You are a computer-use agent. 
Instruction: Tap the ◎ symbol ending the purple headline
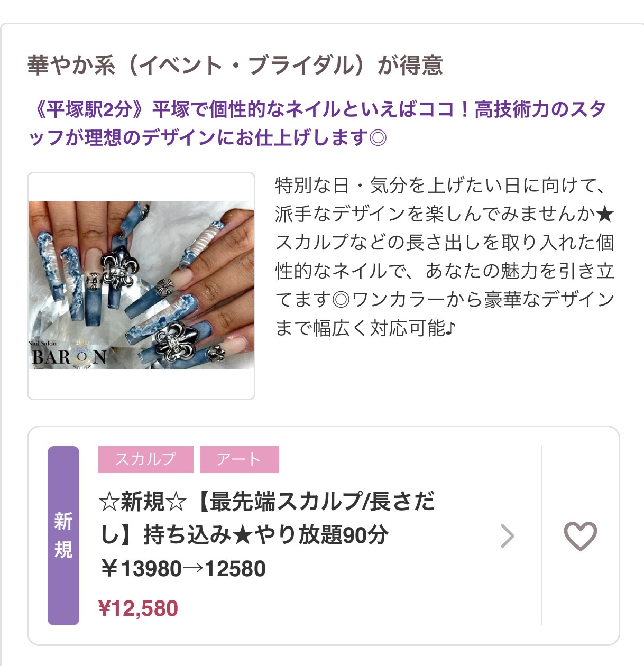(378, 138)
